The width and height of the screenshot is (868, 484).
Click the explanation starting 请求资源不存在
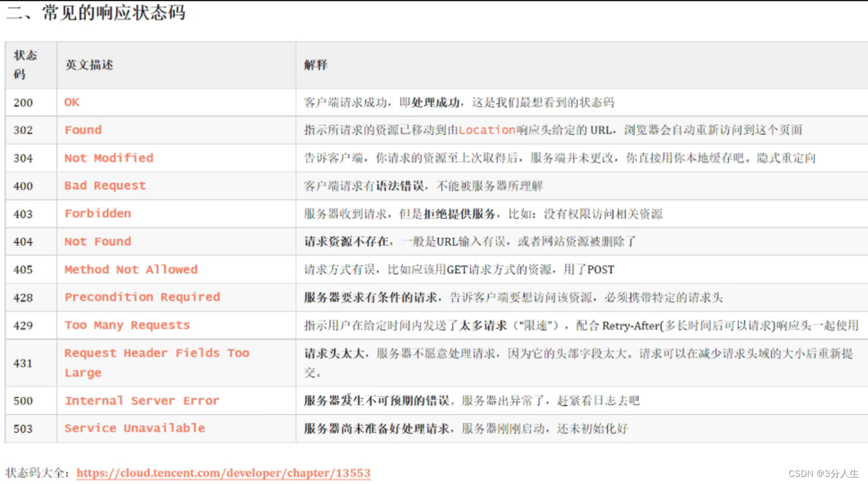[470, 242]
